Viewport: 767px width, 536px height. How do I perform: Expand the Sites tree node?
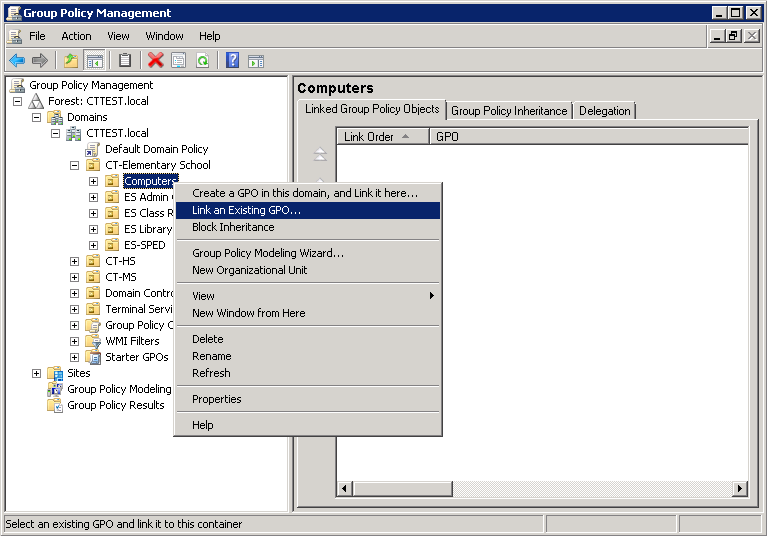tap(37, 373)
